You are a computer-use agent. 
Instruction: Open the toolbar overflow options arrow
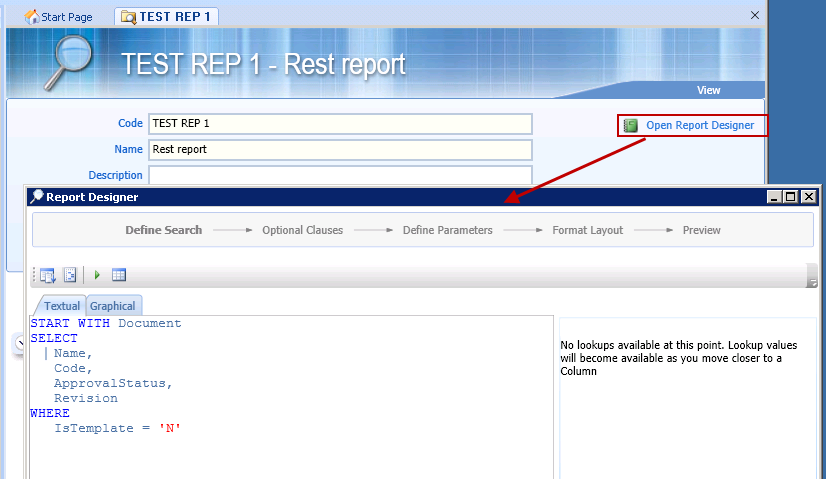pyautogui.click(x=812, y=282)
